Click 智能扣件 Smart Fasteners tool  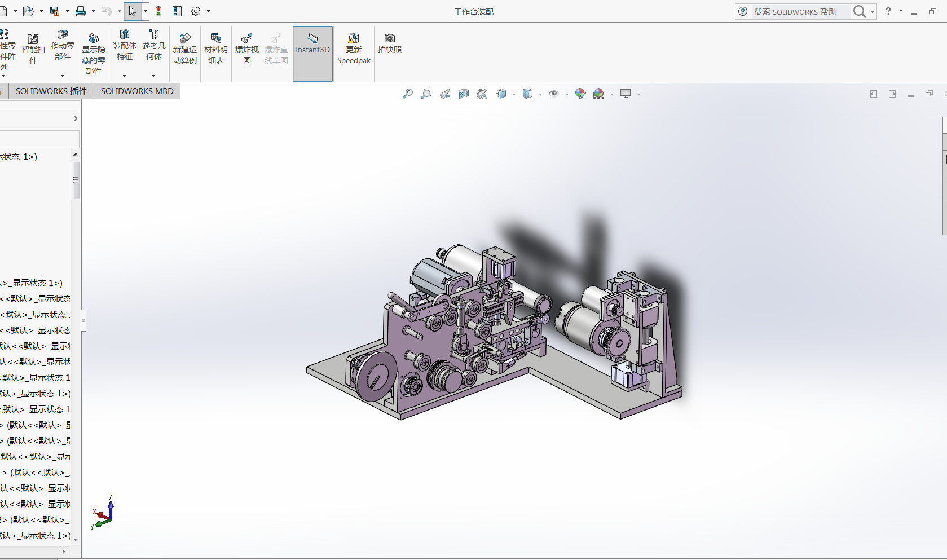(x=33, y=49)
